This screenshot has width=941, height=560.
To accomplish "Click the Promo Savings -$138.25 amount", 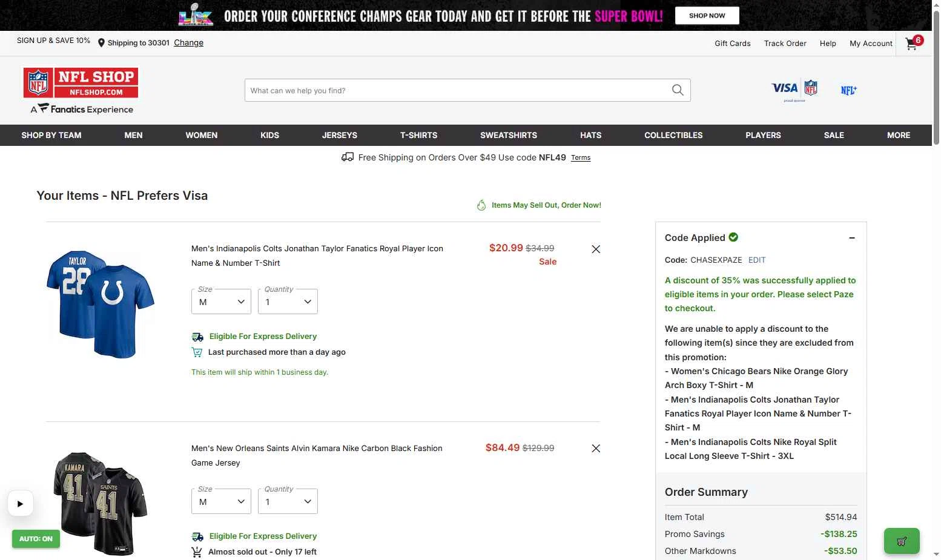I will pyautogui.click(x=839, y=534).
